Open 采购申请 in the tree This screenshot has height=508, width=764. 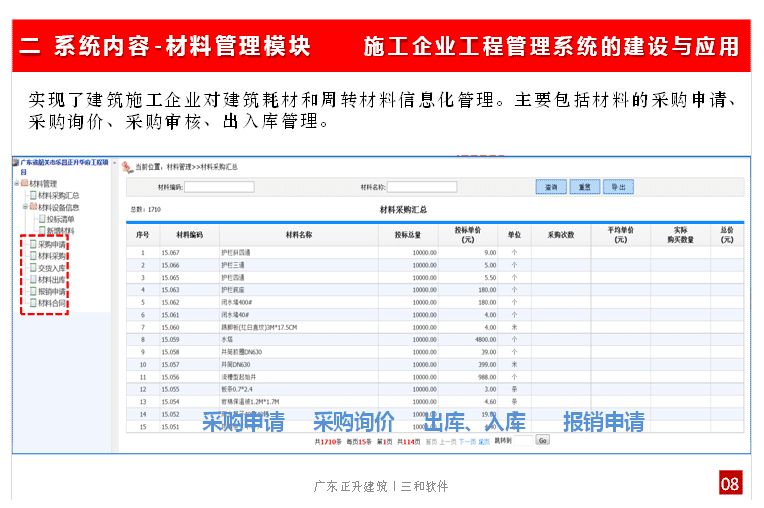tap(52, 245)
